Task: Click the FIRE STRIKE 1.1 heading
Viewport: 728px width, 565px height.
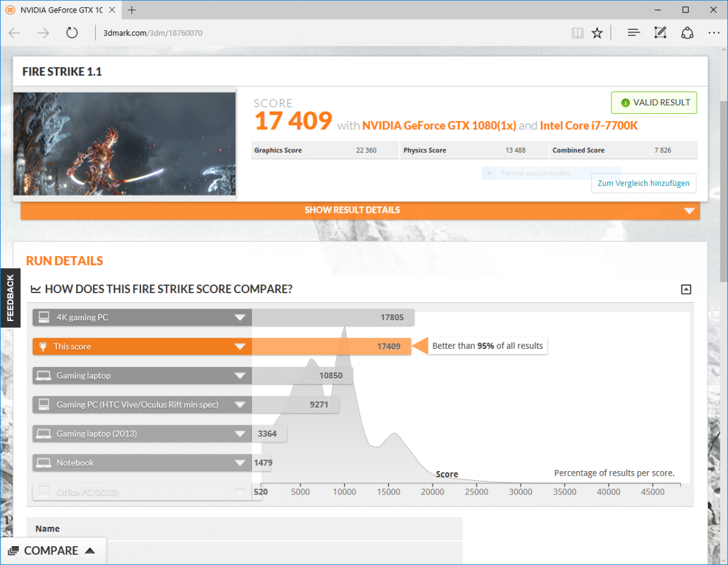Action: 62,72
